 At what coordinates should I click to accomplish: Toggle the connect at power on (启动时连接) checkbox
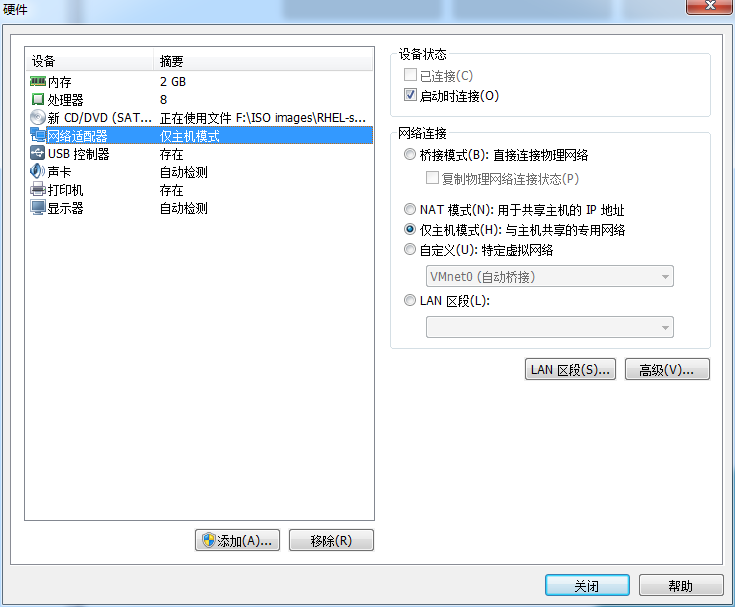[410, 95]
